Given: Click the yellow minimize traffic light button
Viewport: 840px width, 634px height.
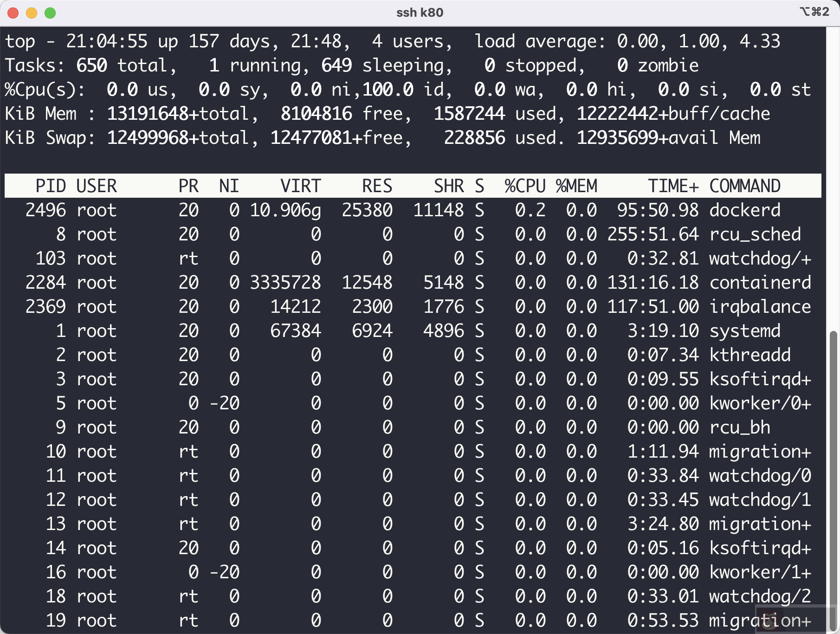Looking at the screenshot, I should pos(31,13).
